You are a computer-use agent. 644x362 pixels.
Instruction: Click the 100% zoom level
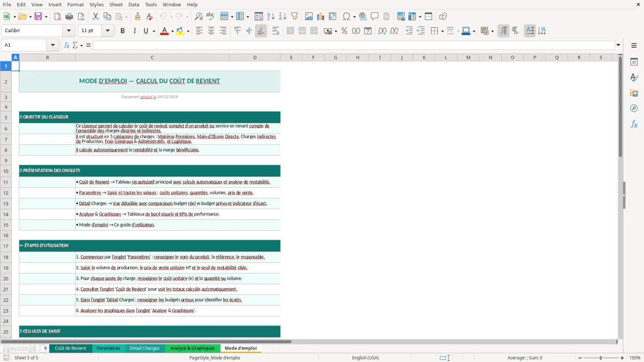(635, 358)
